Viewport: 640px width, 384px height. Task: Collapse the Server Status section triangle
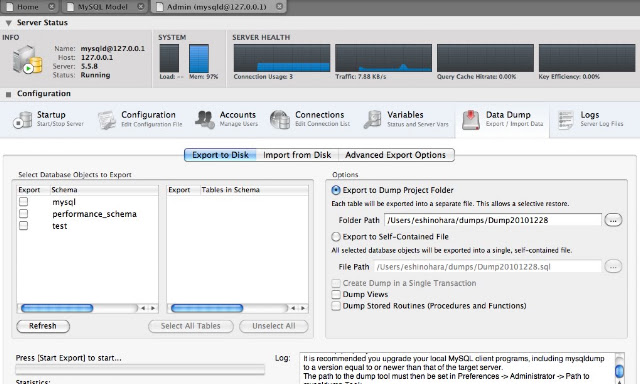(x=8, y=23)
